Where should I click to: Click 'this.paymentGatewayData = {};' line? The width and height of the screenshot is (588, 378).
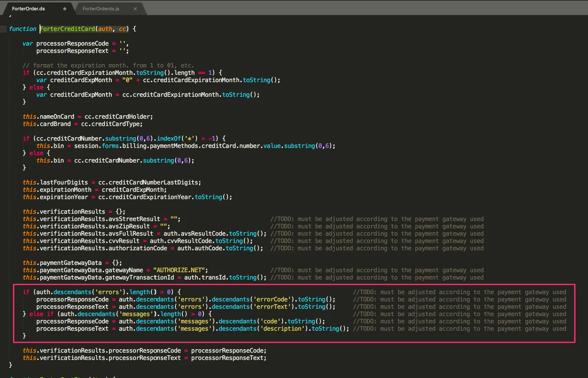[72, 263]
